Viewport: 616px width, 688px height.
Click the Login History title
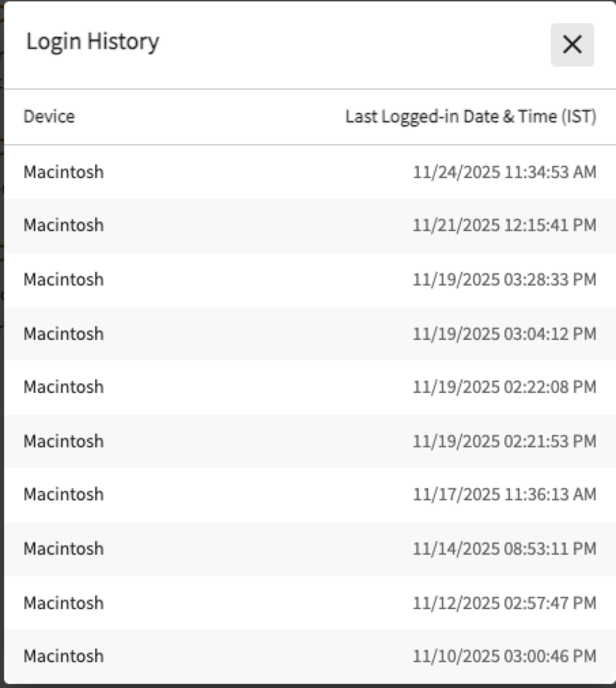pos(92,42)
